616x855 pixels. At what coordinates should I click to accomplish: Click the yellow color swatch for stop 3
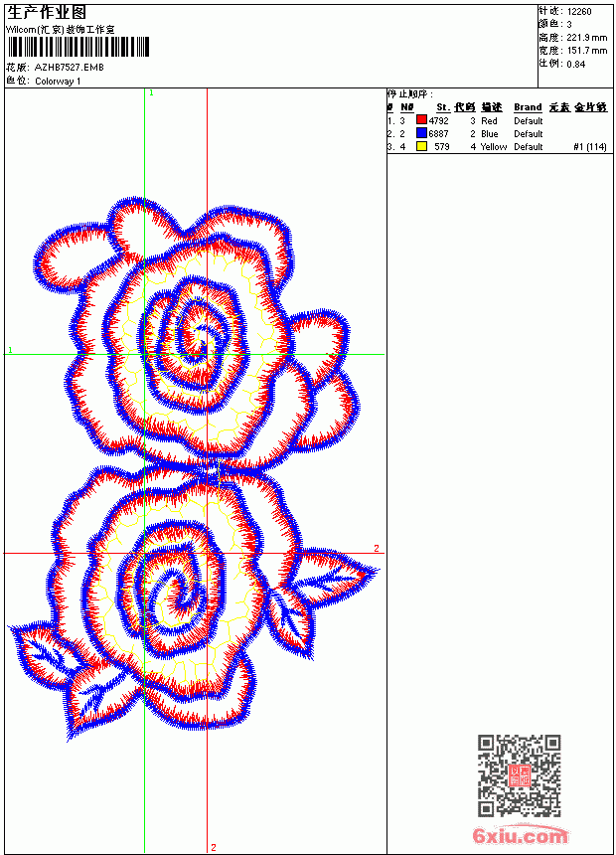pos(421,146)
